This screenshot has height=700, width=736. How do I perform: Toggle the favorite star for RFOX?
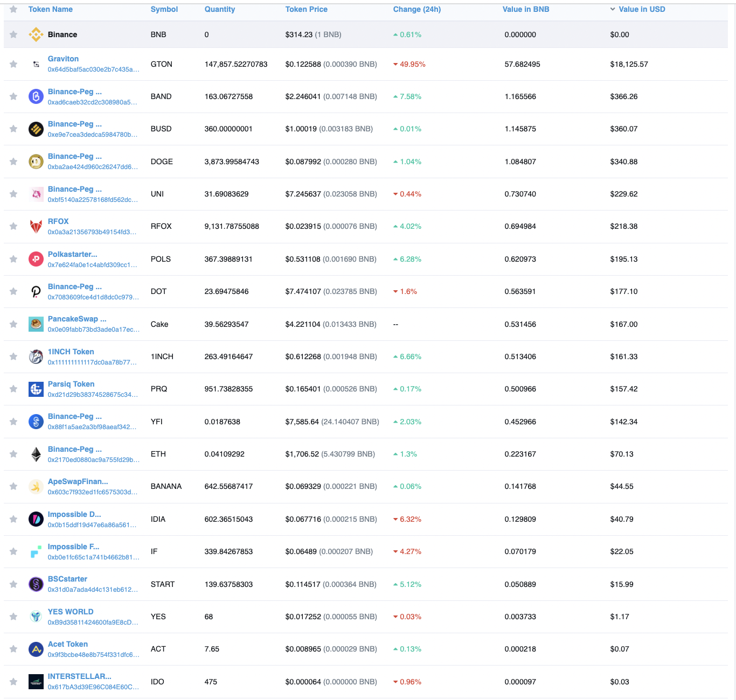pos(13,227)
